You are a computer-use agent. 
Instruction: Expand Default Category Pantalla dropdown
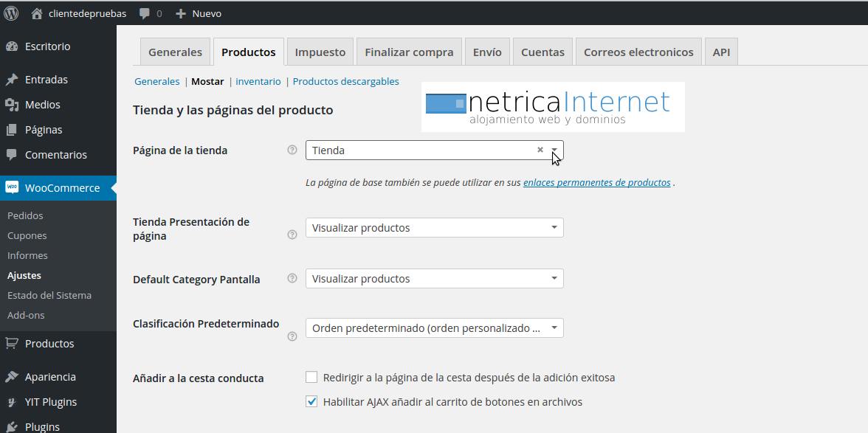pos(434,279)
